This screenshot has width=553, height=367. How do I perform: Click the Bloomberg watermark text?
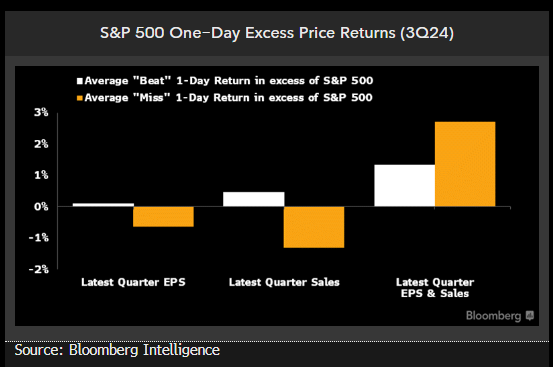(x=493, y=316)
